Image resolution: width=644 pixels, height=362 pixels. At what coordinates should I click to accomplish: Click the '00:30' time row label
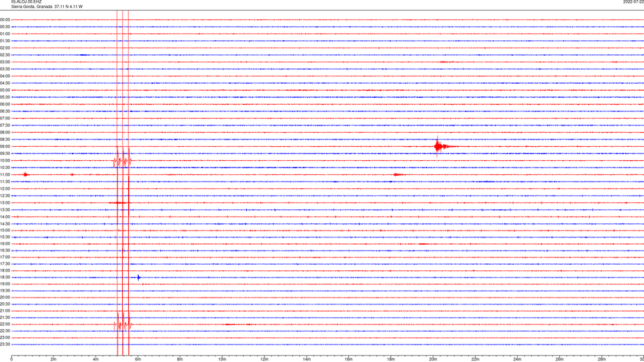click(5, 27)
